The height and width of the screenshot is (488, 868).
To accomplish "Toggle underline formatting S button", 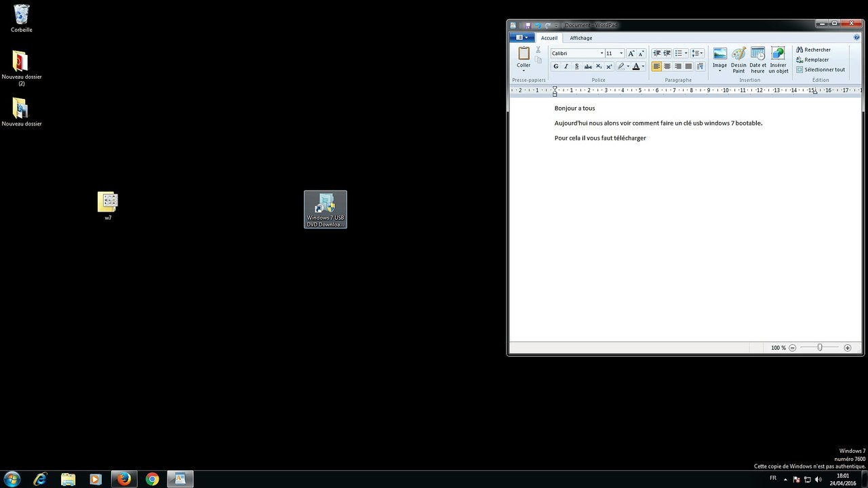I will (577, 66).
